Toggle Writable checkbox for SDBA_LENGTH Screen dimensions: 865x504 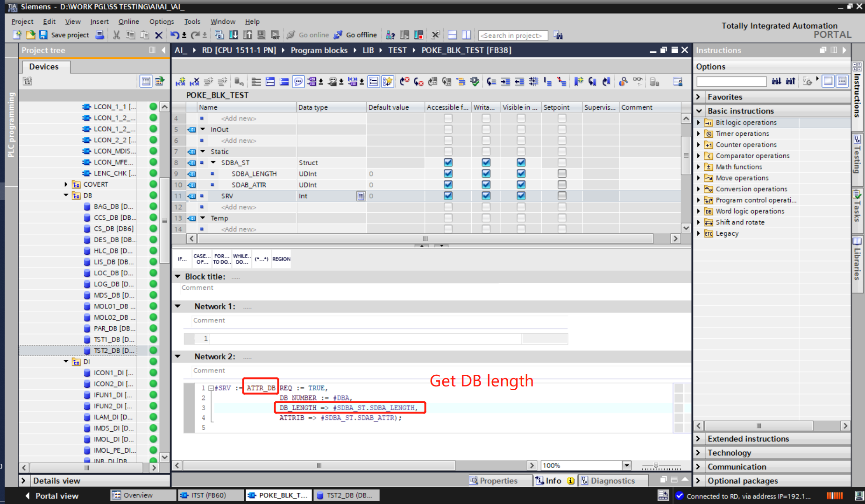(486, 174)
